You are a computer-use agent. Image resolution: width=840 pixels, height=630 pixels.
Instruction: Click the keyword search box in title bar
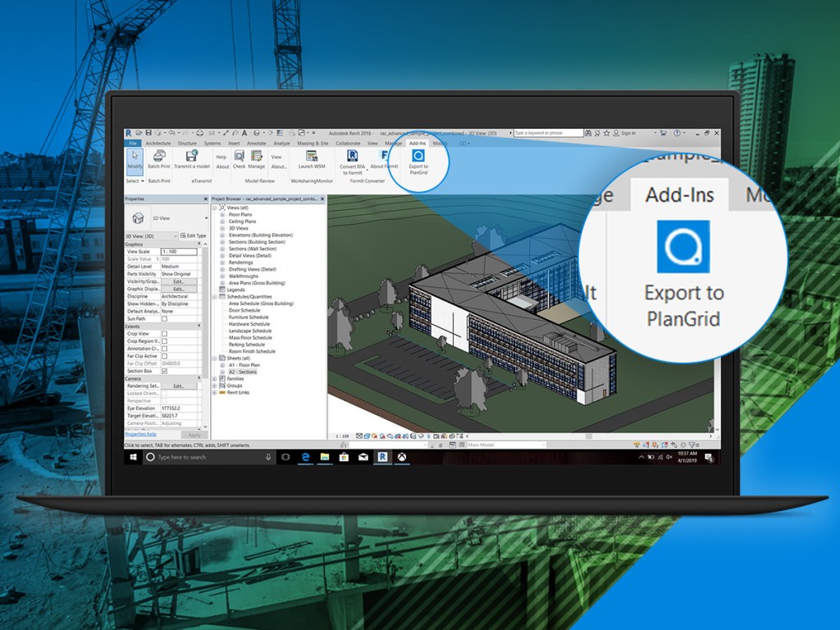pyautogui.click(x=548, y=133)
